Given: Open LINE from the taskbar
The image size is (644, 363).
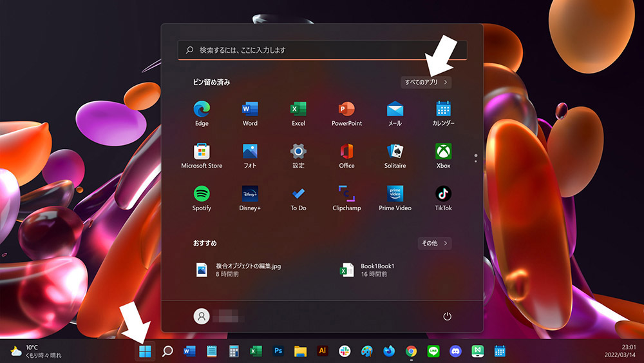Looking at the screenshot, I should (433, 351).
